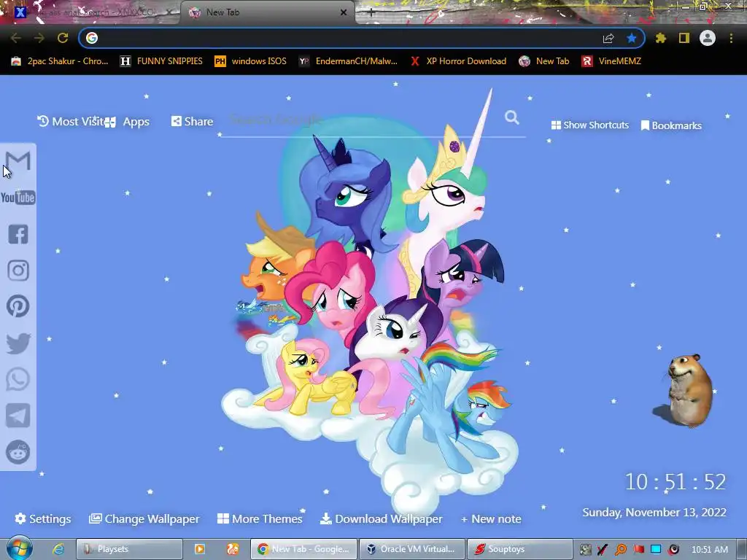Open the EndermanCH/Malw... bookmark
The height and width of the screenshot is (560, 747).
click(x=348, y=61)
